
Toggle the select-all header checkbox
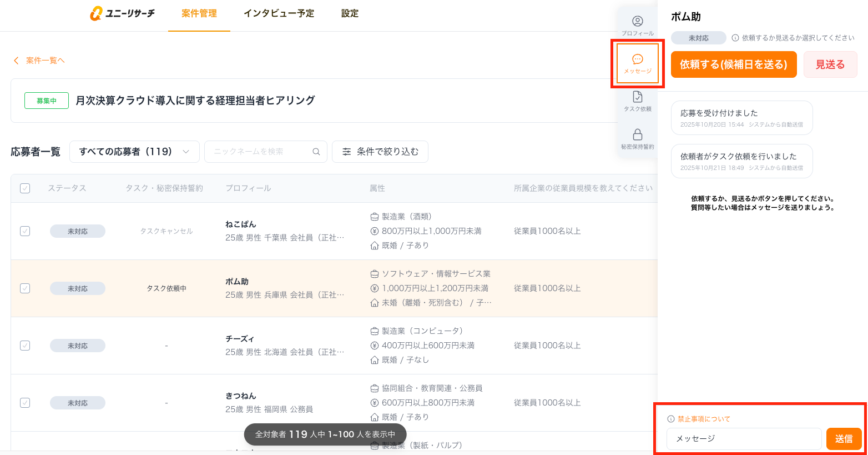coord(25,188)
